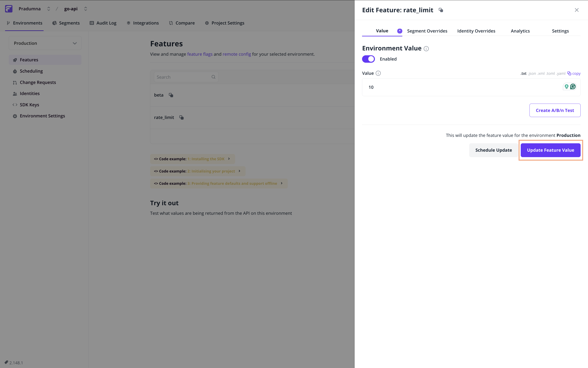The image size is (588, 368).
Task: Click the search magnifier icon
Action: tap(213, 77)
